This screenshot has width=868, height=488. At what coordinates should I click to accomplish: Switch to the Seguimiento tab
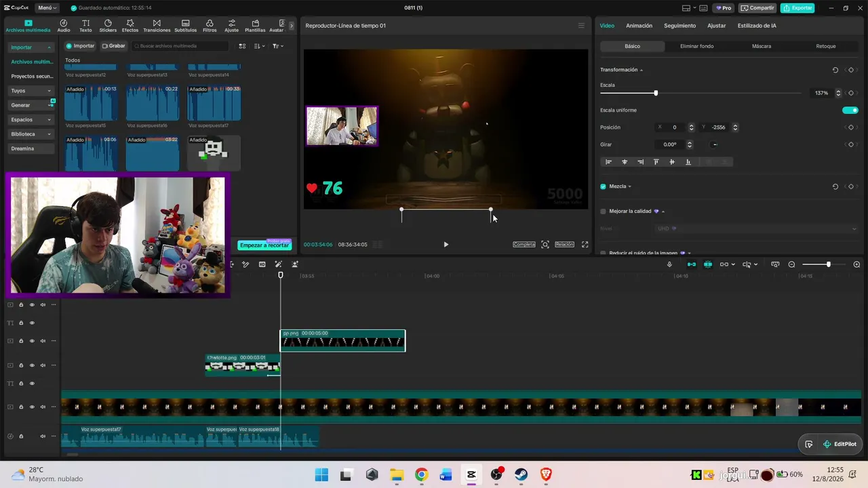pyautogui.click(x=679, y=26)
